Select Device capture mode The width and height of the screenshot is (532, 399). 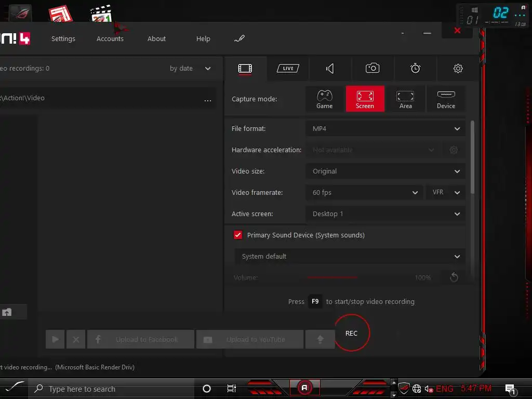pos(446,99)
